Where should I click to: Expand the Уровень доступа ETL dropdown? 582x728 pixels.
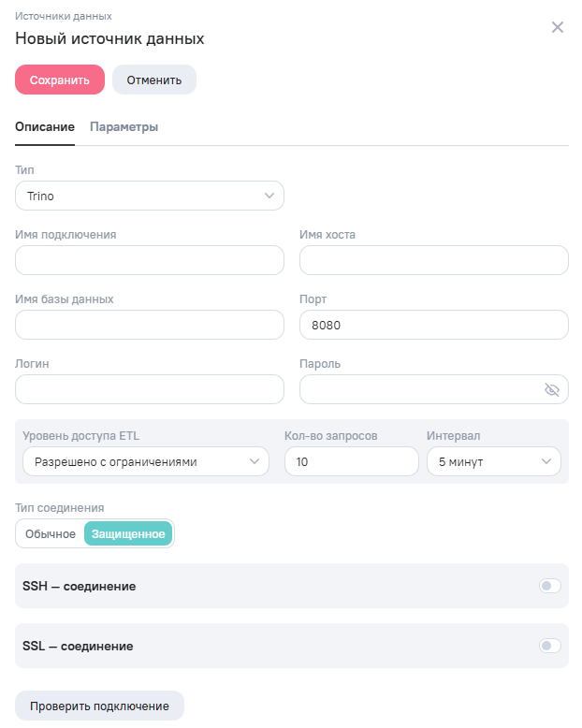pos(146,461)
